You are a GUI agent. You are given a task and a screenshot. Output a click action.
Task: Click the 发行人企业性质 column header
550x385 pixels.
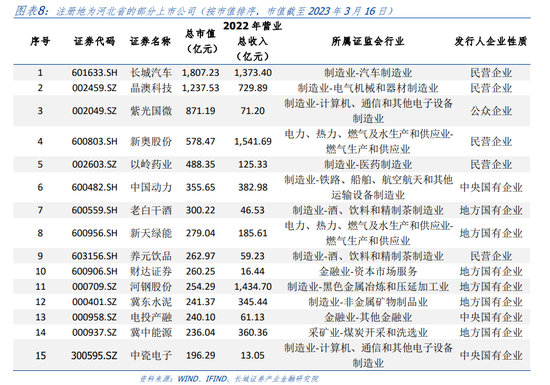click(x=491, y=41)
